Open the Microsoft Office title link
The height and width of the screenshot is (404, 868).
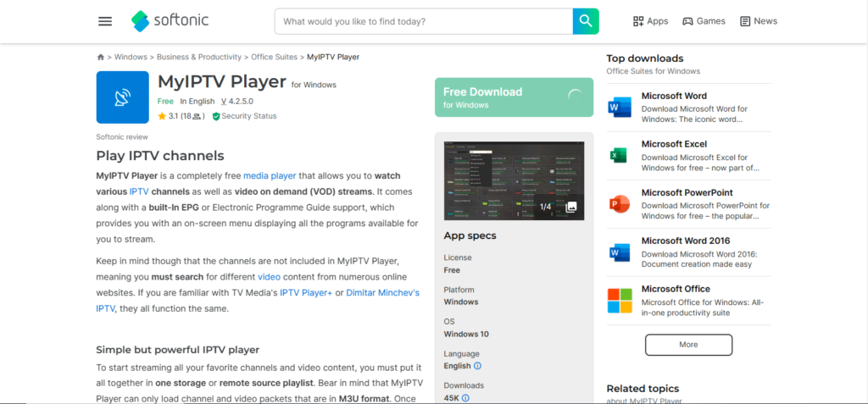click(x=676, y=289)
